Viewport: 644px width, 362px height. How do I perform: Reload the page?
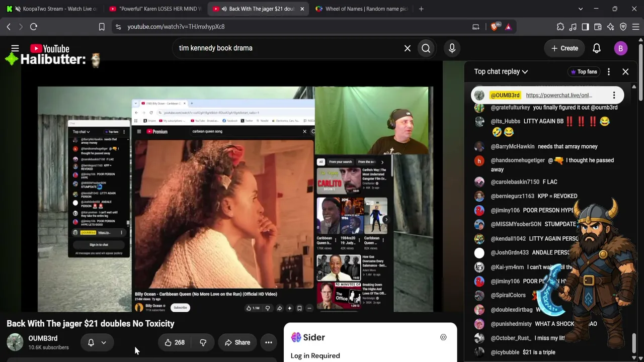[x=34, y=27]
